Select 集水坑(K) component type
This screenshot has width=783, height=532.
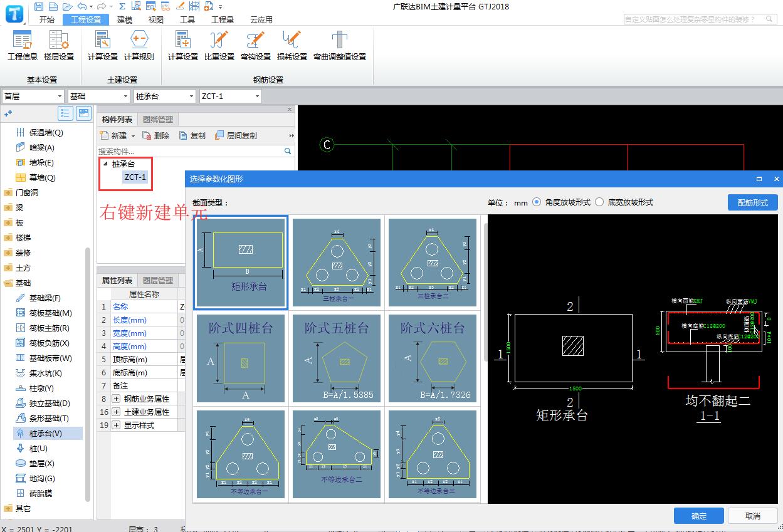click(x=46, y=373)
